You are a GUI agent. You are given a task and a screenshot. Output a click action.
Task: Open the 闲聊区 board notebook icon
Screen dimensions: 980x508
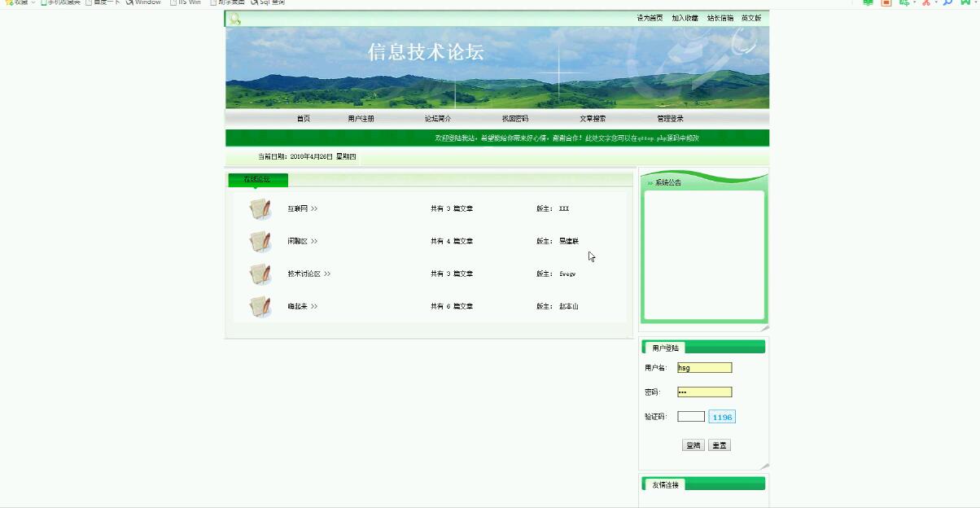(x=260, y=242)
